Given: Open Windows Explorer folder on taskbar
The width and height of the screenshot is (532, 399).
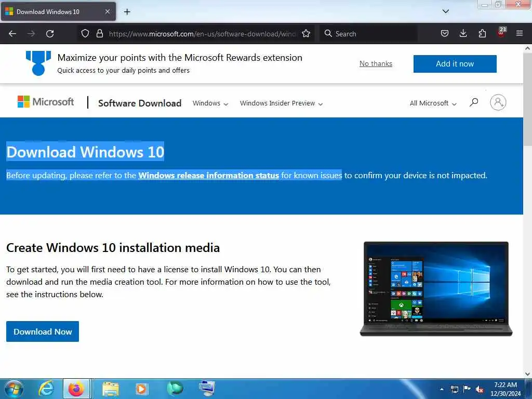Looking at the screenshot, I should (x=110, y=389).
